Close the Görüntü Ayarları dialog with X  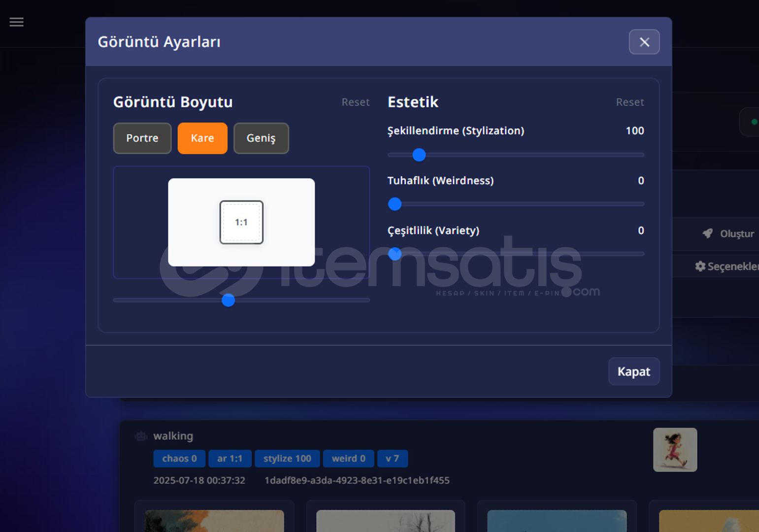click(644, 42)
